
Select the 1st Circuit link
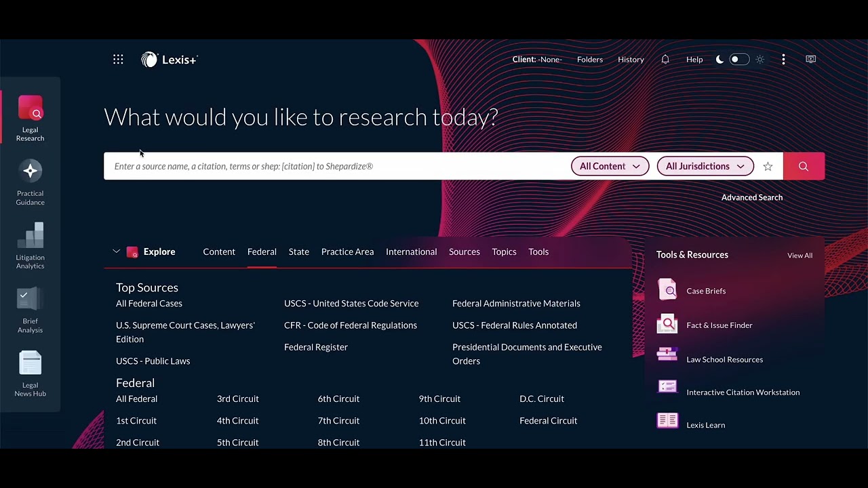point(136,420)
